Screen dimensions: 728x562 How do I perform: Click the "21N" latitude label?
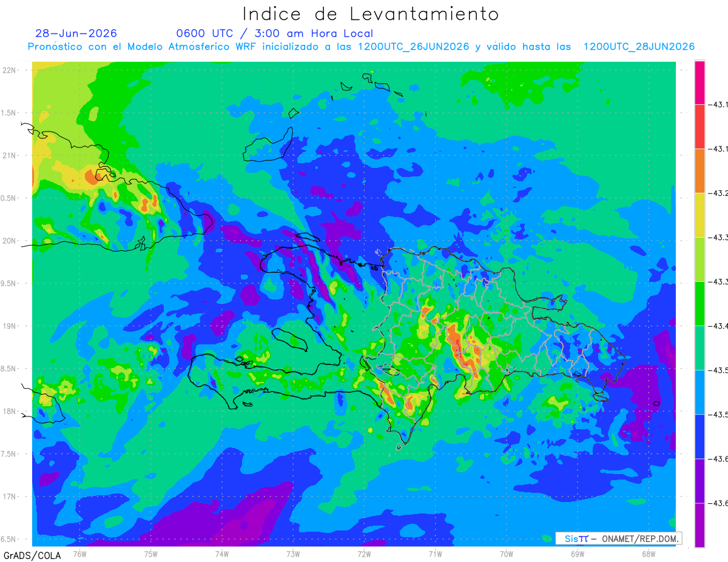coord(10,156)
